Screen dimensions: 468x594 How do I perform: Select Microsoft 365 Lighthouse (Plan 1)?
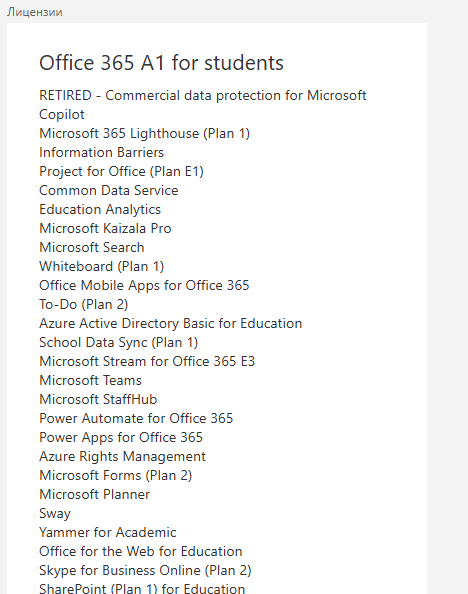[145, 134]
